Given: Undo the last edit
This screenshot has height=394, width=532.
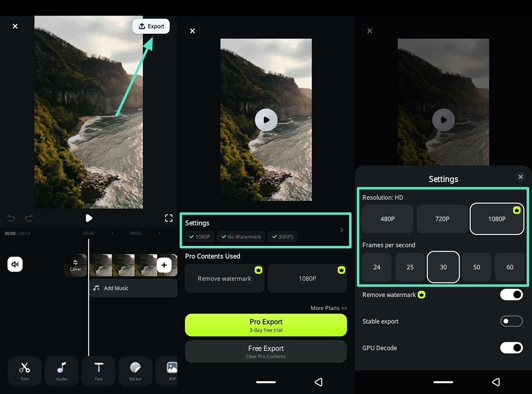Looking at the screenshot, I should click(x=11, y=218).
